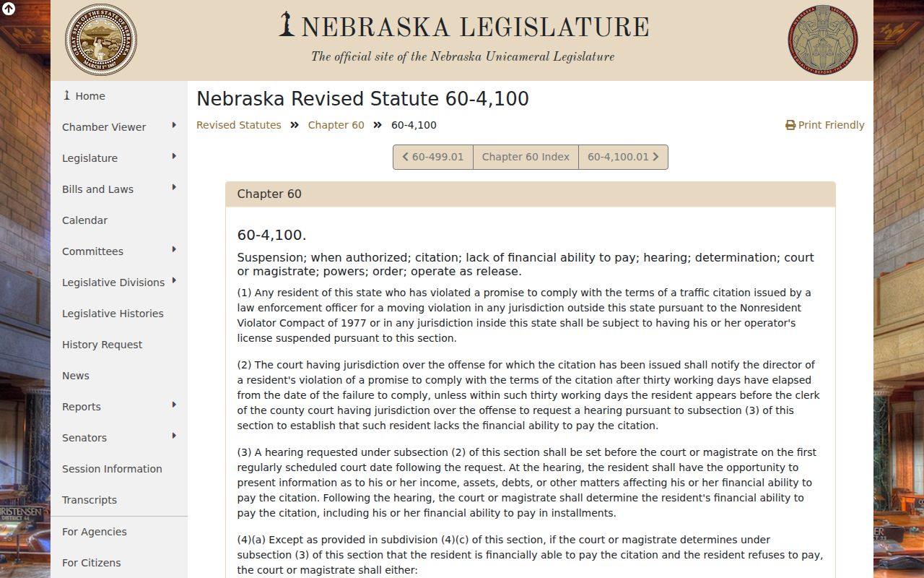The width and height of the screenshot is (924, 578).
Task: Click the site tagline 'The official site of the Nebraska Unicameral Legislature'
Action: coord(463,57)
